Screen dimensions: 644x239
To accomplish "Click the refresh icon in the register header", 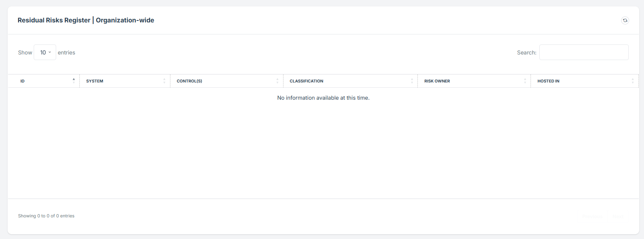I will [x=625, y=20].
